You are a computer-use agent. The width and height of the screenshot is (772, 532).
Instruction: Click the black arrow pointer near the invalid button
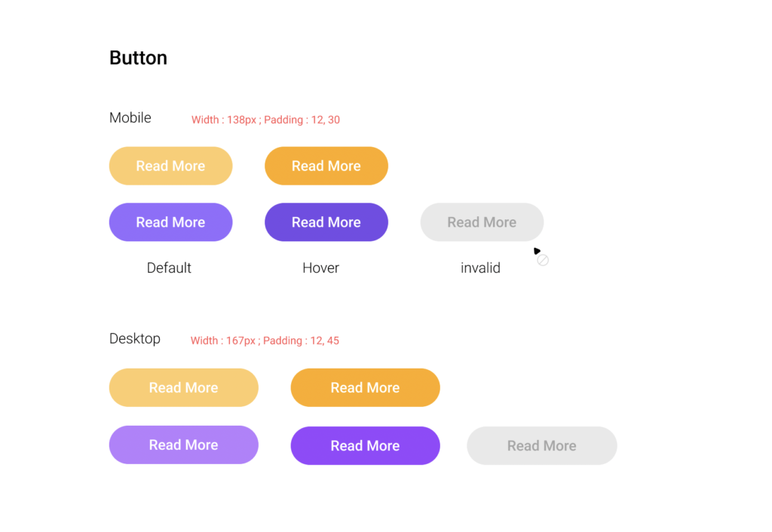click(537, 251)
